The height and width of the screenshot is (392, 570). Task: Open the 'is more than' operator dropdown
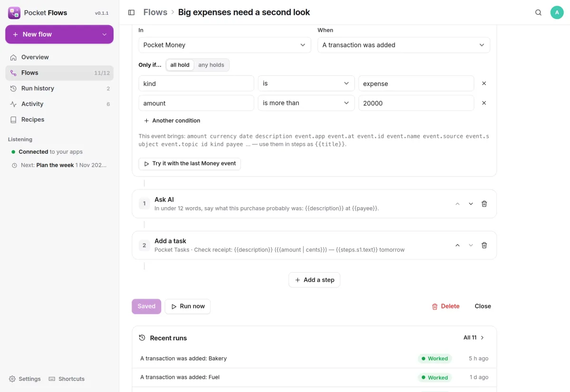click(306, 103)
